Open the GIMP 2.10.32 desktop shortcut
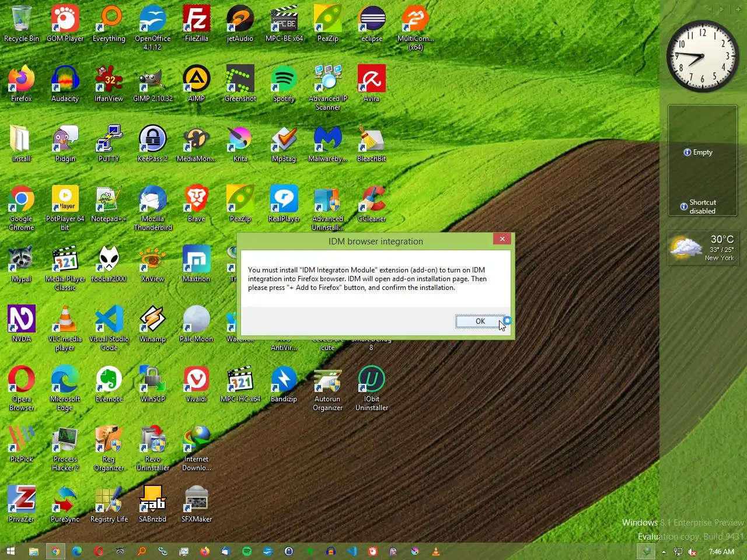This screenshot has width=747, height=560. (153, 84)
